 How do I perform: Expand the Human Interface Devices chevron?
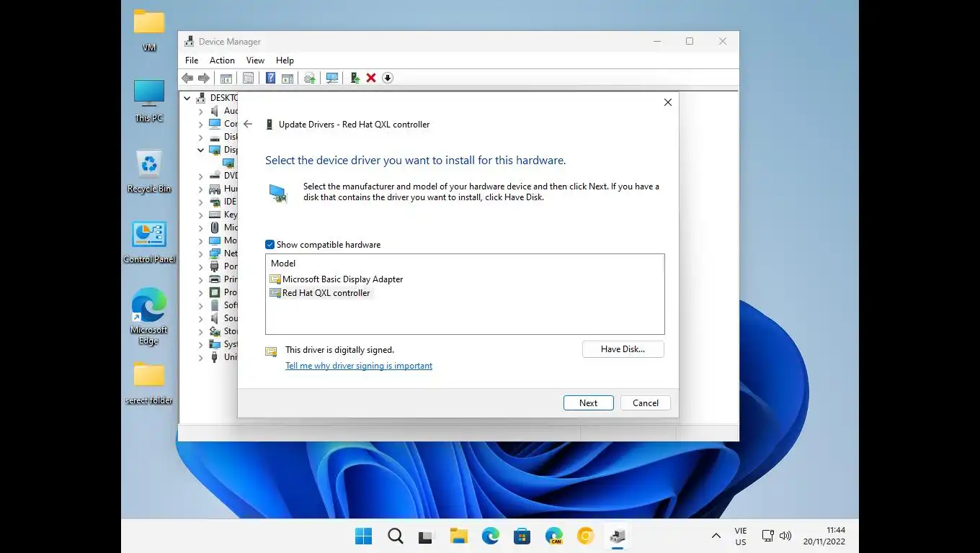tap(201, 189)
